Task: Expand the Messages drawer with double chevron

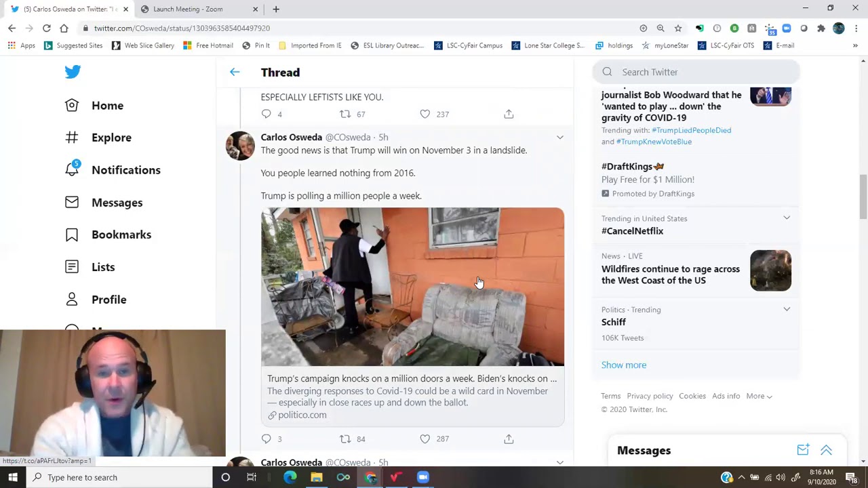Action: 826,450
